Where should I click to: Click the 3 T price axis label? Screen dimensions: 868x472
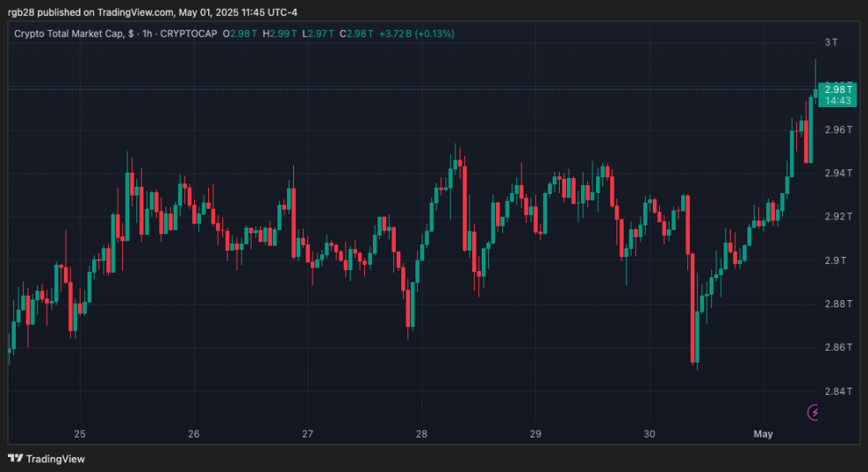831,43
